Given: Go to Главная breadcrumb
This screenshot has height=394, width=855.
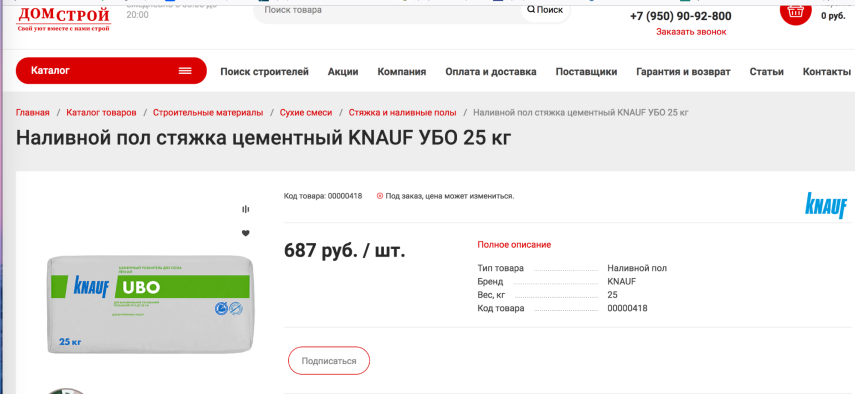Looking at the screenshot, I should (x=33, y=113).
